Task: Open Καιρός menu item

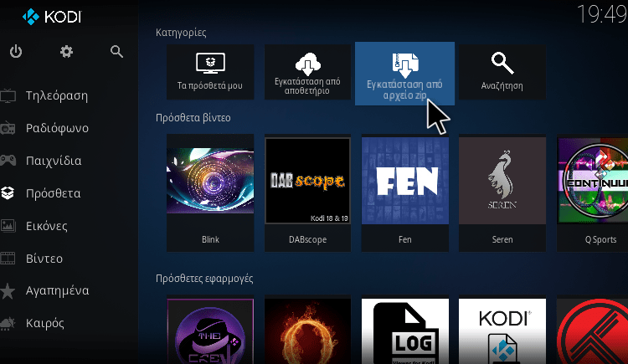Action: click(45, 323)
